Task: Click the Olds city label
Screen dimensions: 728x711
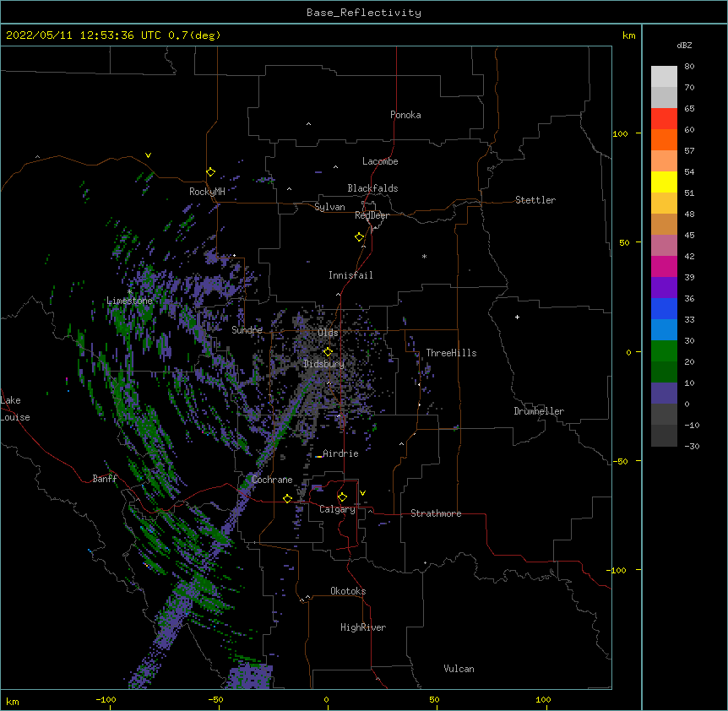Action: [328, 333]
